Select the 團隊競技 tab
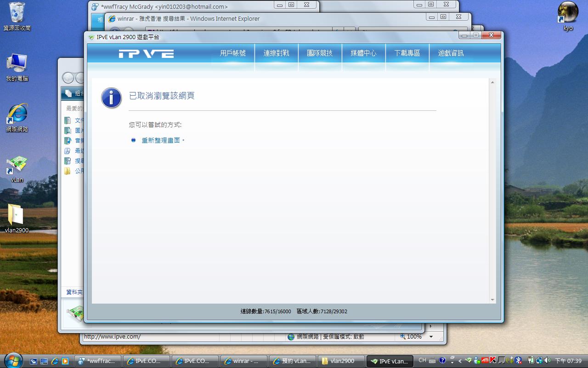 tap(320, 53)
